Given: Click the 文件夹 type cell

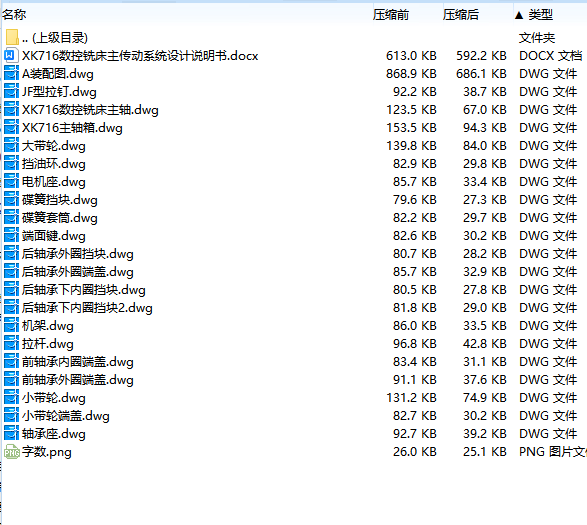Looking at the screenshot, I should [x=537, y=37].
